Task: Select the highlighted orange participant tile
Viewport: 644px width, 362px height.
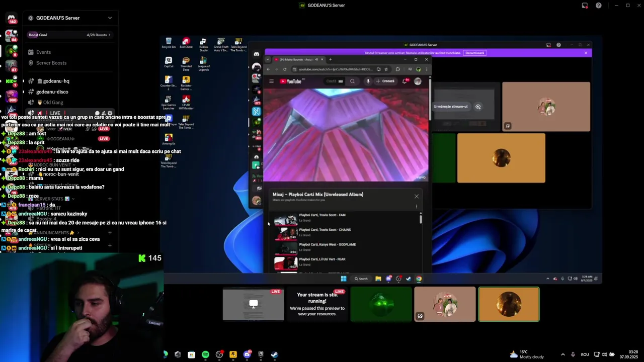Action: click(509, 304)
